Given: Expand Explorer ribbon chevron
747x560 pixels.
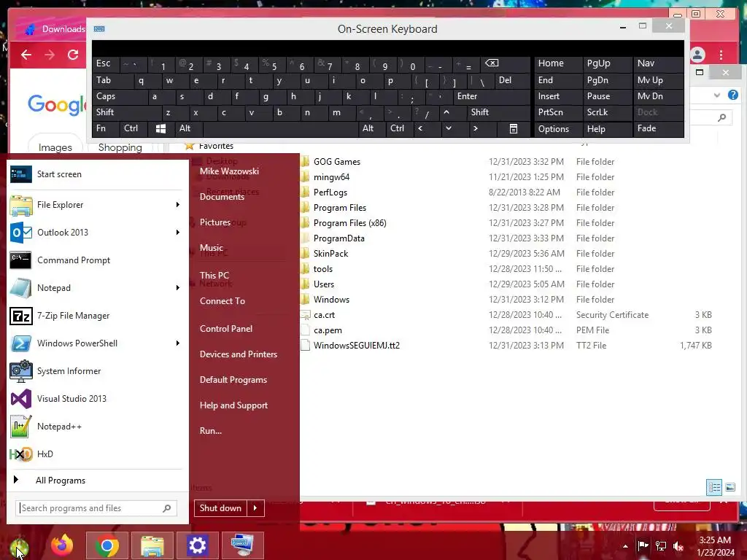Looking at the screenshot, I should (717, 95).
